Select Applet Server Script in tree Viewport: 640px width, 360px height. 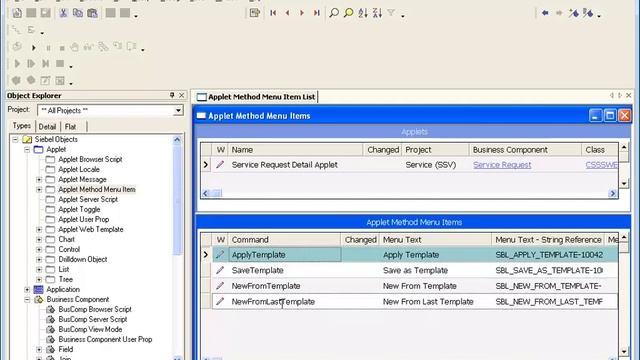(88, 200)
